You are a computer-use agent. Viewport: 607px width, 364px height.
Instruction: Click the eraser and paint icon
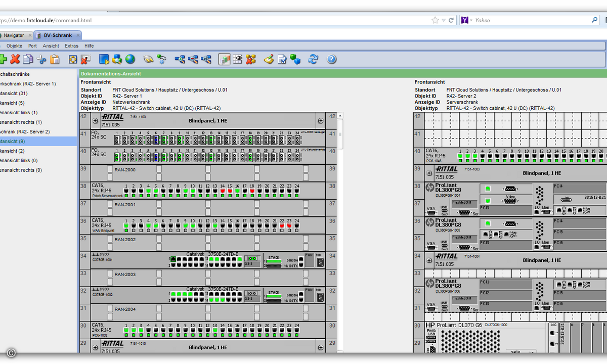269,59
